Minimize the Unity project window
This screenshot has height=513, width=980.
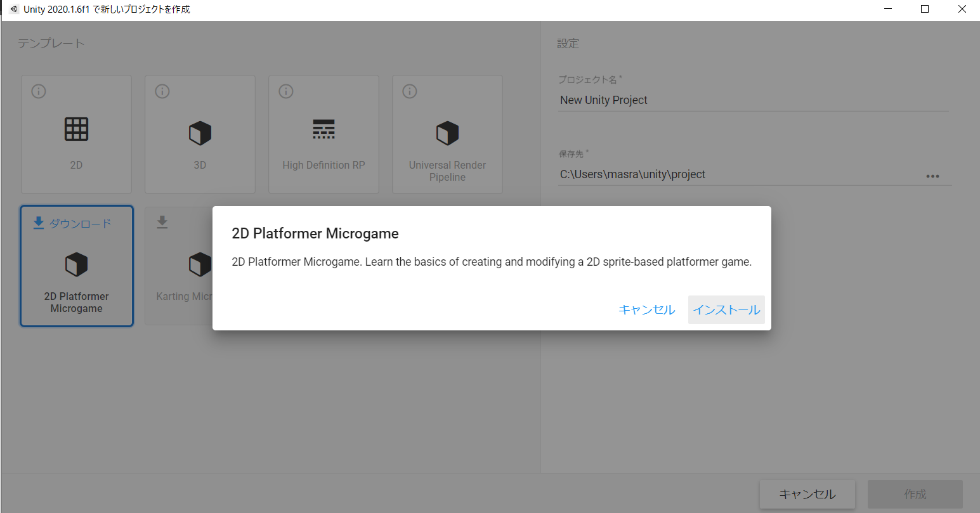888,9
